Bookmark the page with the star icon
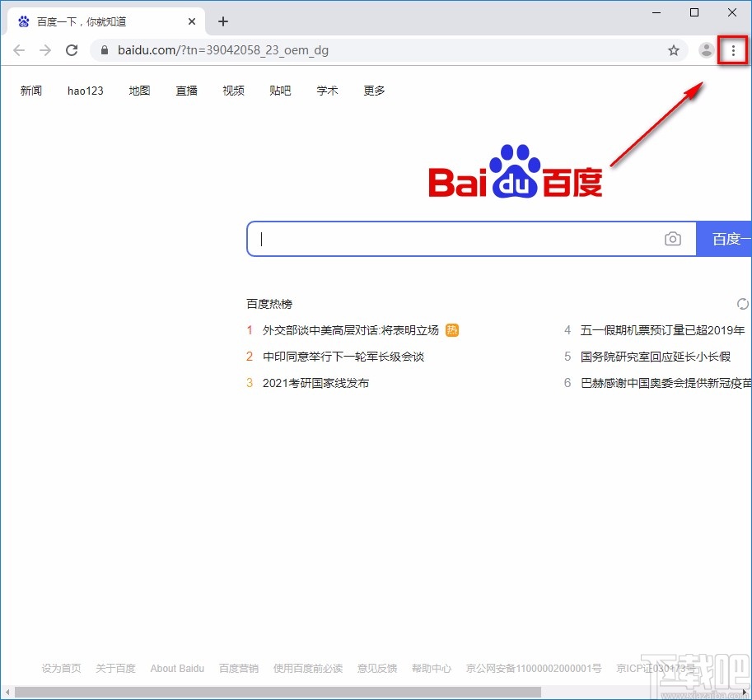Screen dimensions: 752x700 point(674,49)
